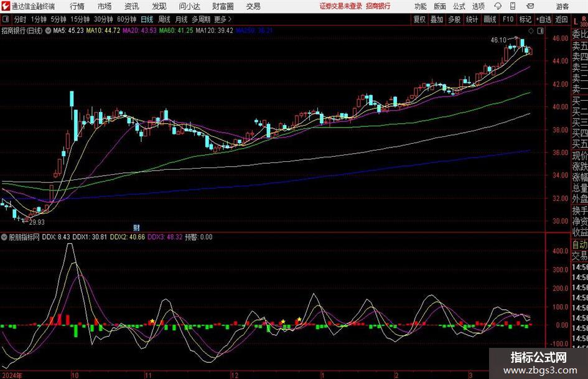Switch to 5分钟 chart period
The height and width of the screenshot is (379, 588).
click(58, 19)
